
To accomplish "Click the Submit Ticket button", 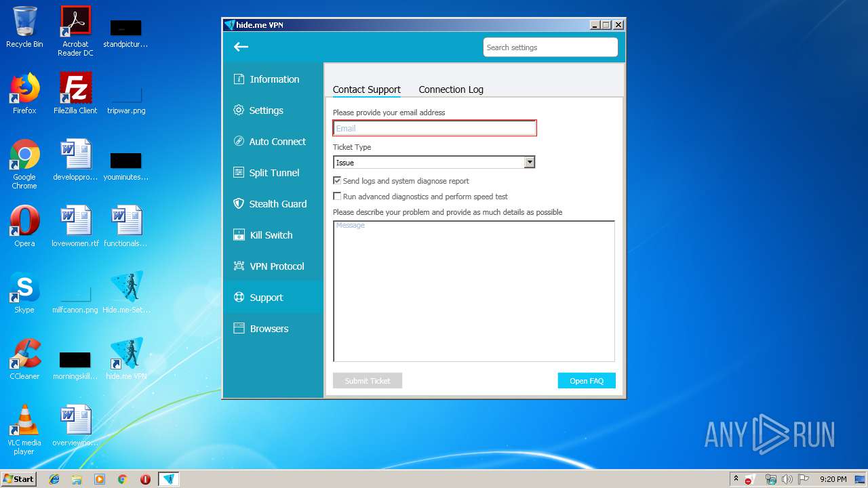I will pos(368,381).
